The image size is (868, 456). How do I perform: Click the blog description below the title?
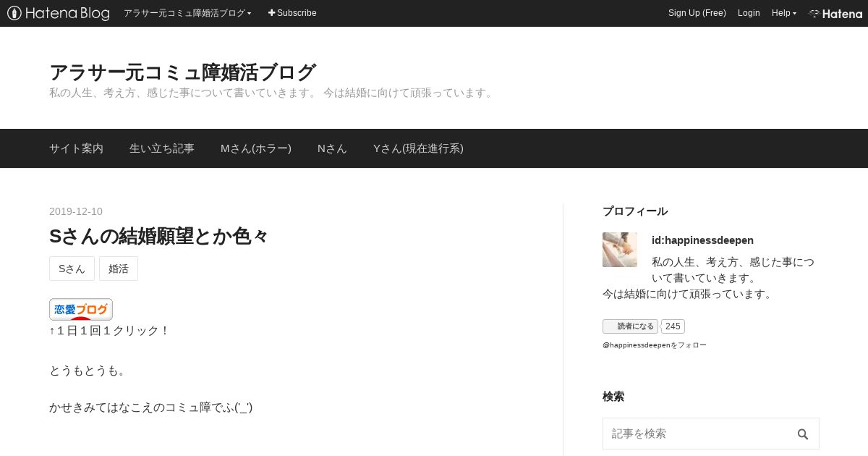(x=273, y=93)
